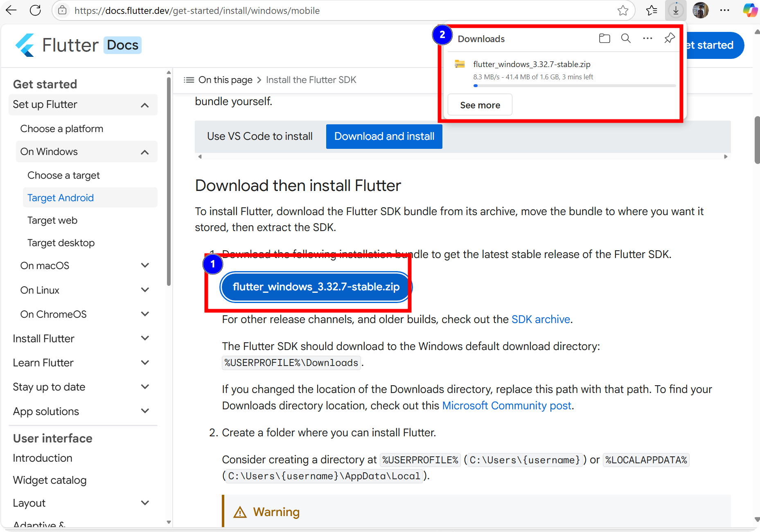Click the browser address bar URL
Viewport: 760px width, 532px height.
click(x=197, y=11)
